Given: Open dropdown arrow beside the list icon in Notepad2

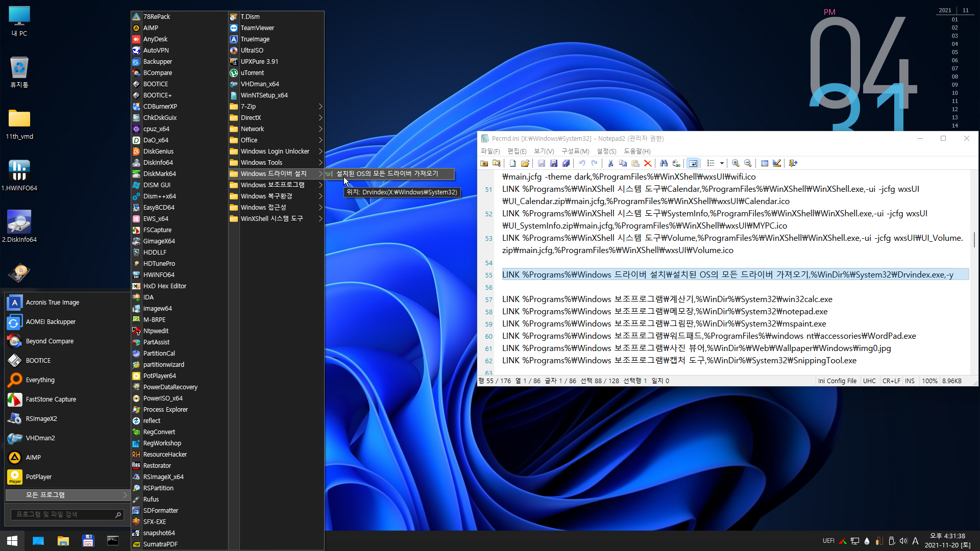Looking at the screenshot, I should click(722, 163).
